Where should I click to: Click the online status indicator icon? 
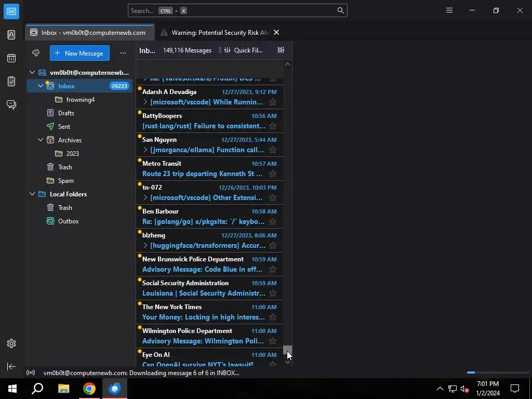pos(31,373)
